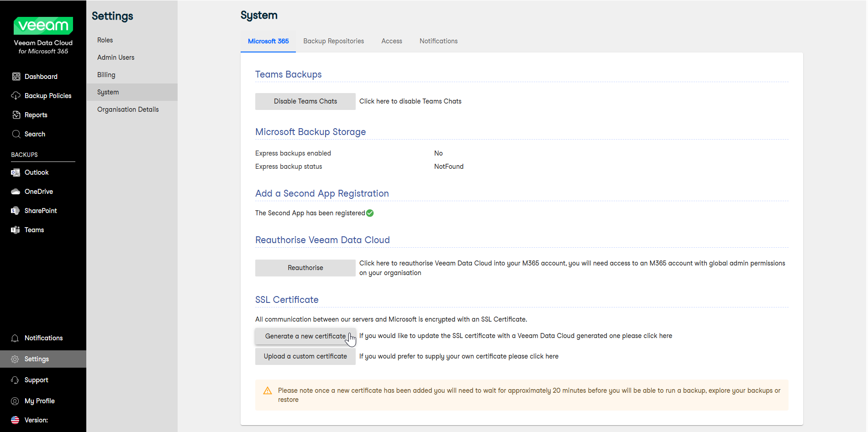Click 'Add a Second App Registration' heading

pyautogui.click(x=322, y=193)
